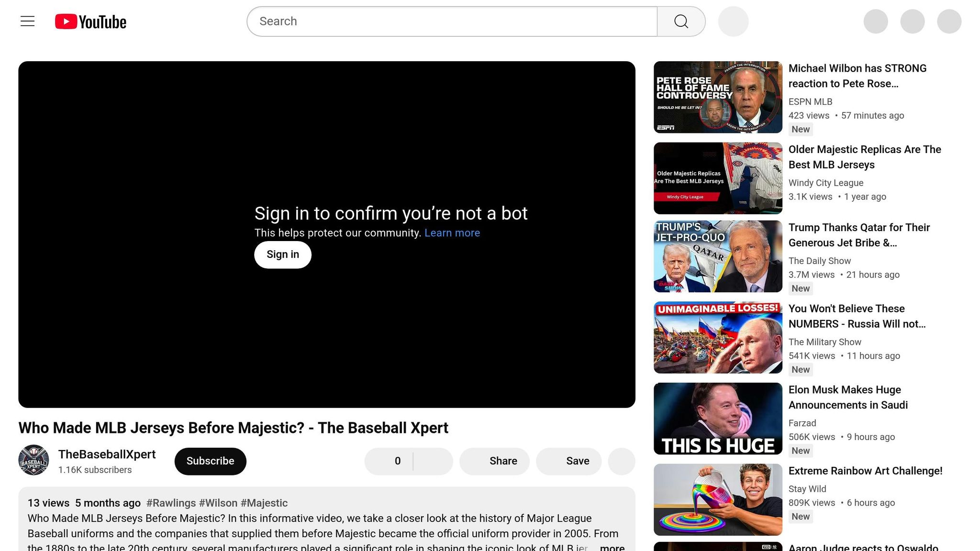Screen dimensions: 980x551
Task: Open title 'Trump Thanks Qatar for Their Generous'
Action: [x=859, y=235]
